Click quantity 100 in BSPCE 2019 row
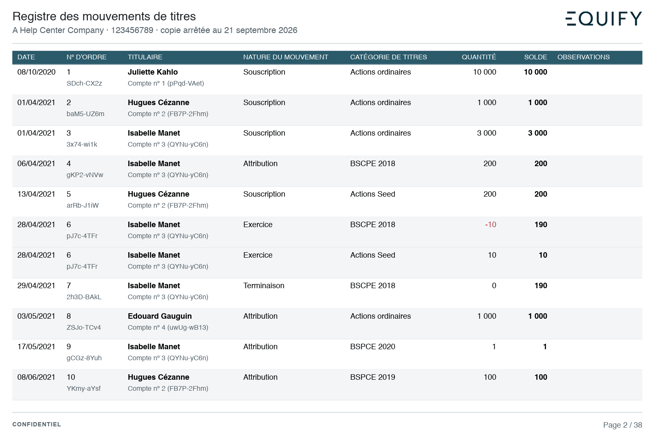This screenshot has height=434, width=670. (490, 378)
